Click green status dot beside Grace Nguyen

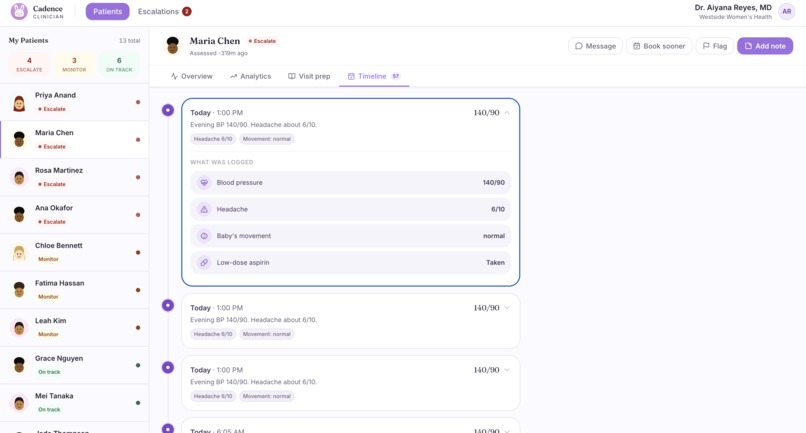[x=138, y=365]
